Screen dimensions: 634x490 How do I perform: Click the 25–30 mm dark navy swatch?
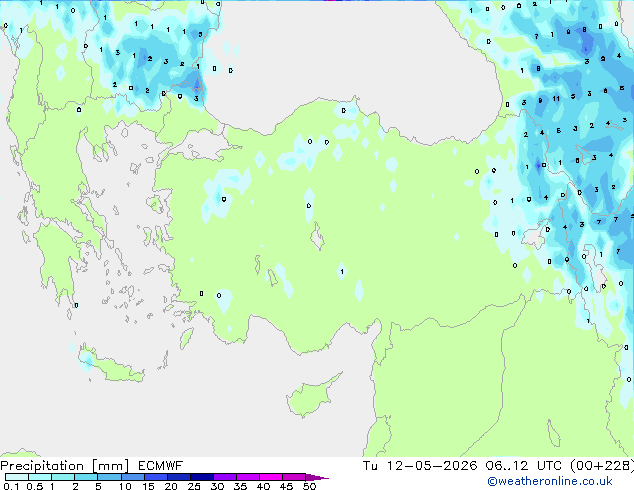click(202, 477)
